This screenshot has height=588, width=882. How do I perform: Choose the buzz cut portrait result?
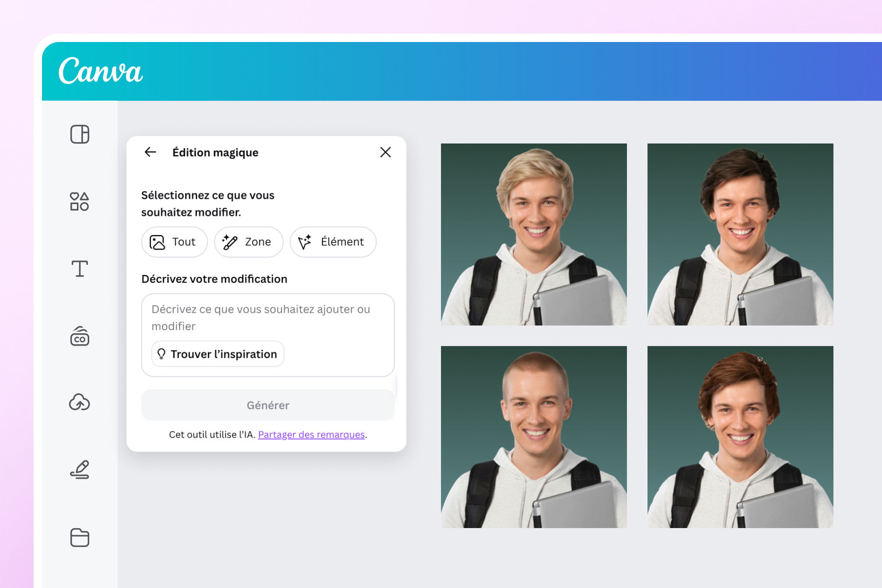pos(534,437)
